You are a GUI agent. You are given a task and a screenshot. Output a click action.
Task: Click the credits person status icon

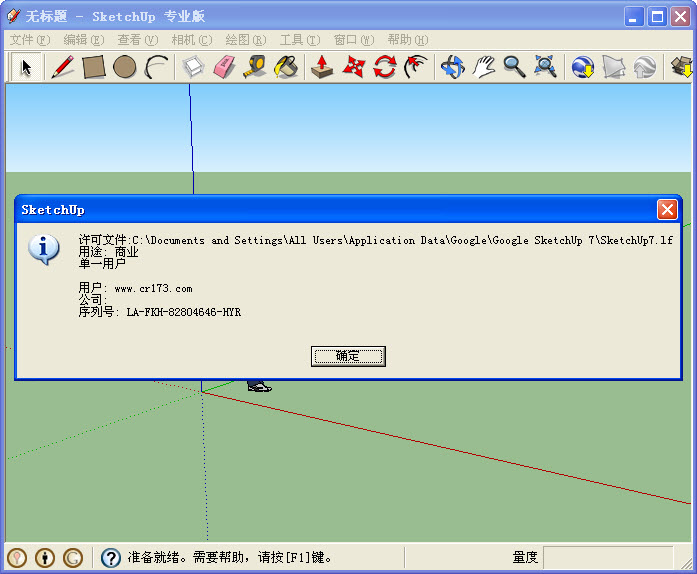(45, 557)
